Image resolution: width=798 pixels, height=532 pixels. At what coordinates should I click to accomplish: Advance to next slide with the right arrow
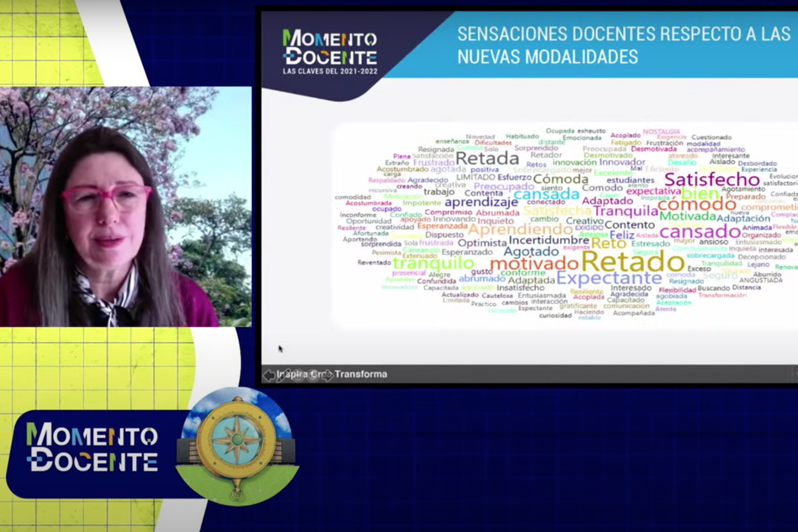[328, 376]
